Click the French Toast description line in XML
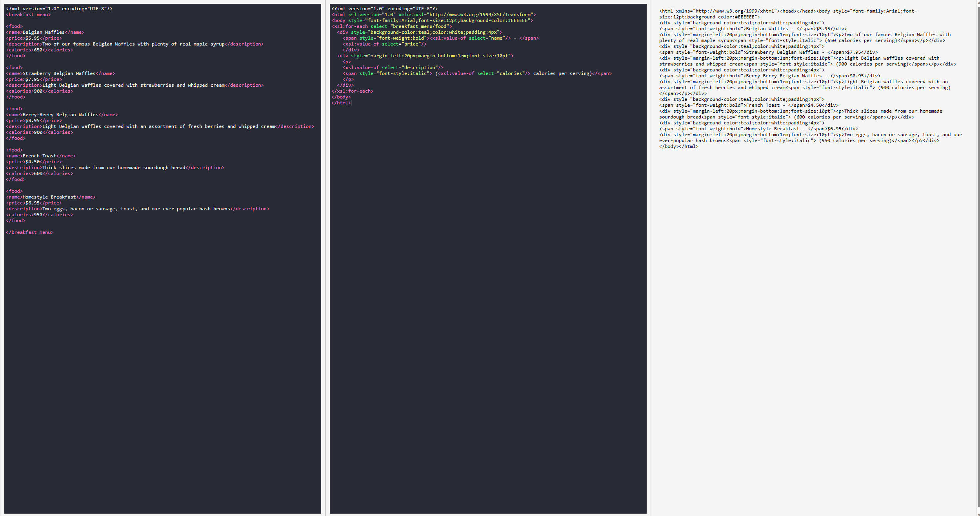This screenshot has height=516, width=980. click(115, 168)
